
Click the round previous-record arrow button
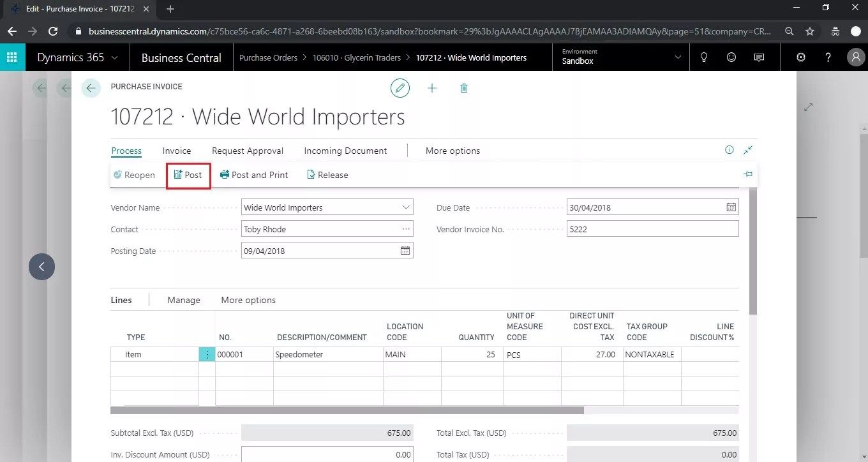[41, 267]
